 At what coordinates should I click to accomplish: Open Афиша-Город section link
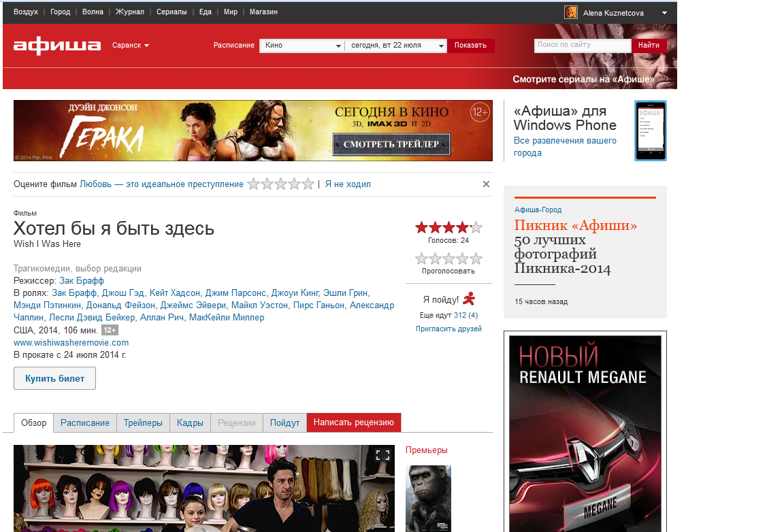click(538, 210)
